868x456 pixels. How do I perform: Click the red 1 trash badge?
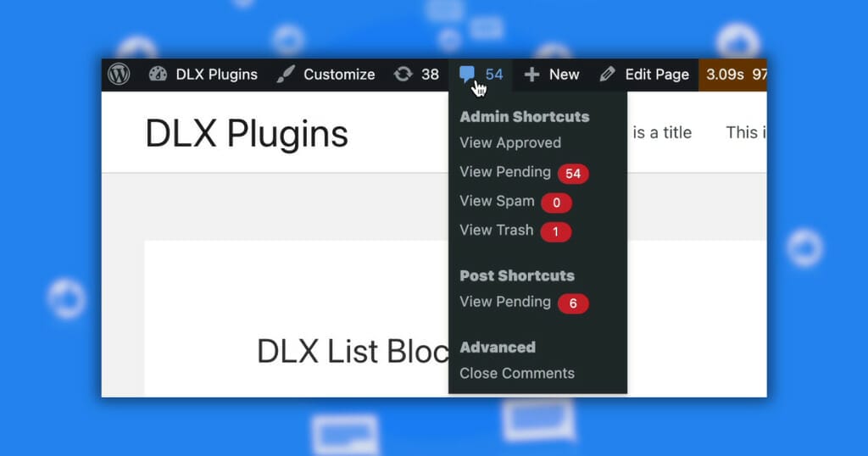coord(556,231)
